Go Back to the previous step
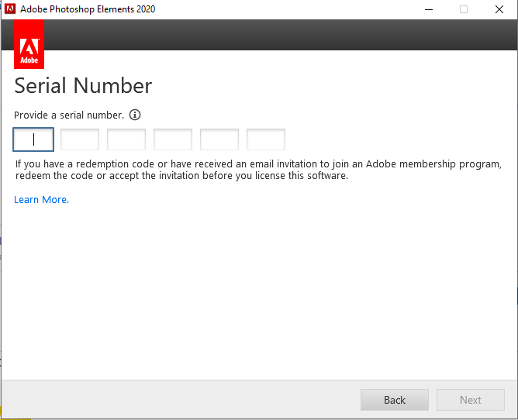This screenshot has width=518, height=420. coord(395,400)
